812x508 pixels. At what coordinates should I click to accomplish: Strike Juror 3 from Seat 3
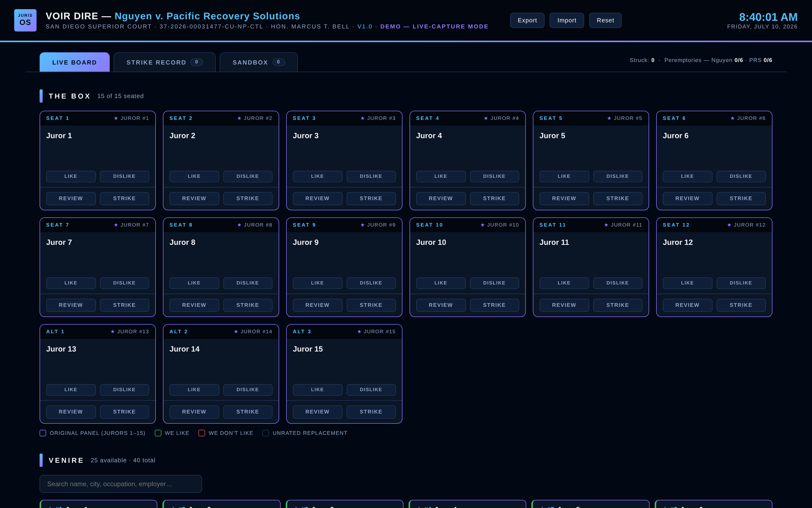click(x=371, y=199)
